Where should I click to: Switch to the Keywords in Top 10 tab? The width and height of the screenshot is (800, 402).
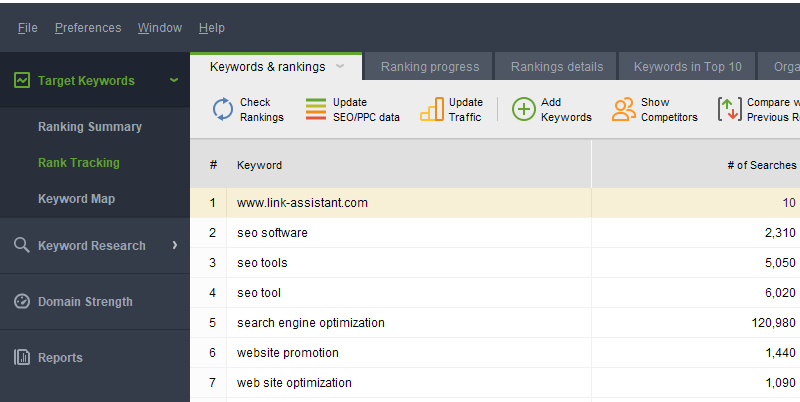[688, 67]
